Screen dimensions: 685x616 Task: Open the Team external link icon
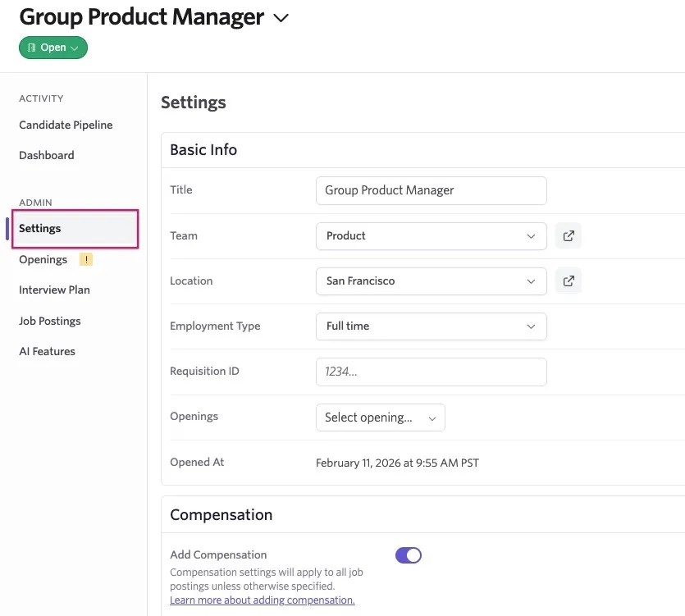point(568,236)
